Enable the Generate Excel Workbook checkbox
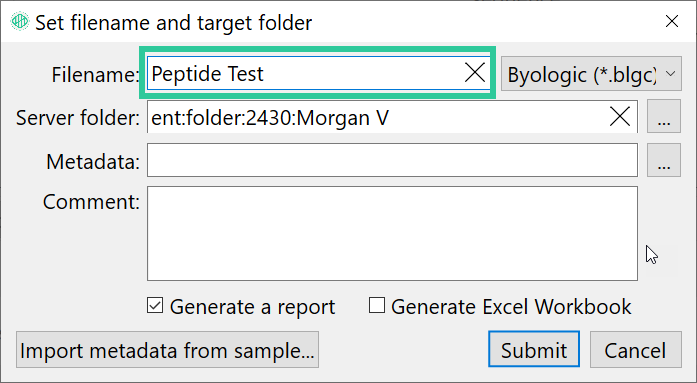 pyautogui.click(x=377, y=306)
